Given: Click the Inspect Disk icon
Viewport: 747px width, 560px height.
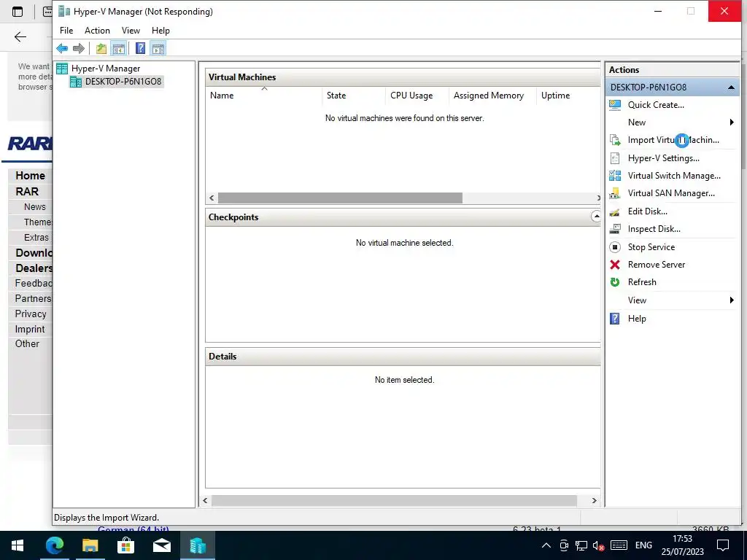Looking at the screenshot, I should tap(615, 229).
